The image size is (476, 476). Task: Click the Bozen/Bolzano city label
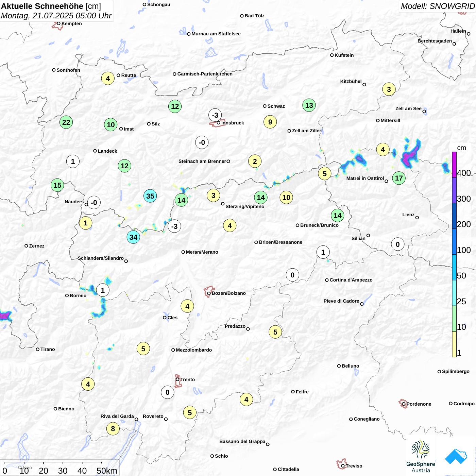coord(228,293)
